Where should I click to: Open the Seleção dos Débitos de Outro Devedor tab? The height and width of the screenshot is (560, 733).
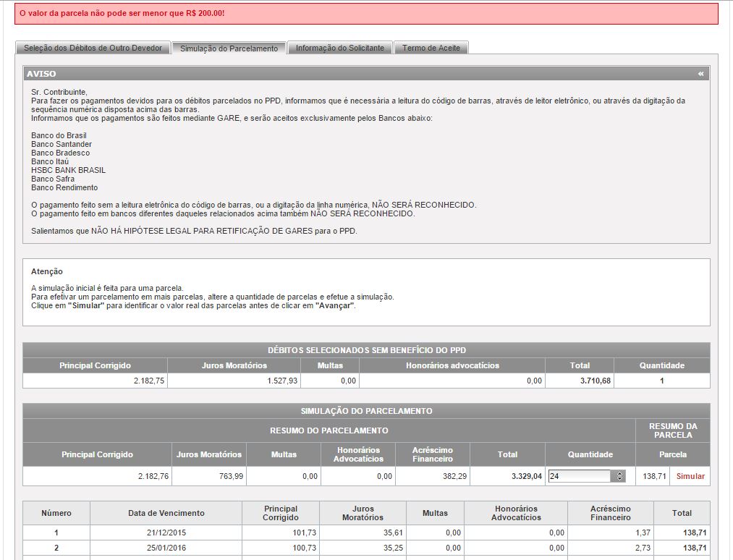(93, 48)
